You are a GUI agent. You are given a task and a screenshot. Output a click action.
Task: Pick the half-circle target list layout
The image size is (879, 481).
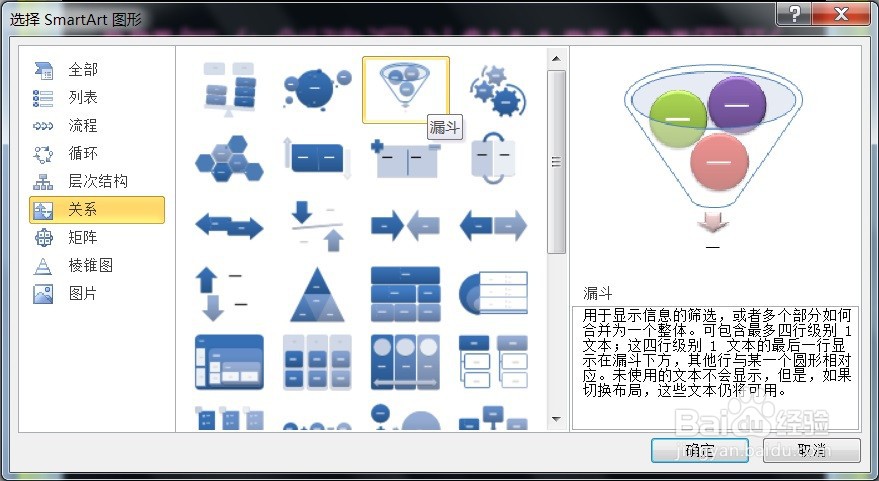point(494,294)
